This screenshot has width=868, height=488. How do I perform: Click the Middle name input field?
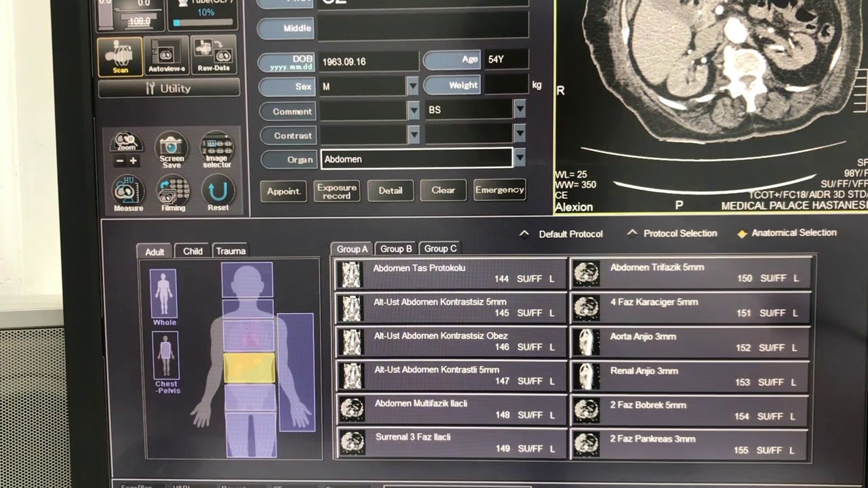423,26
